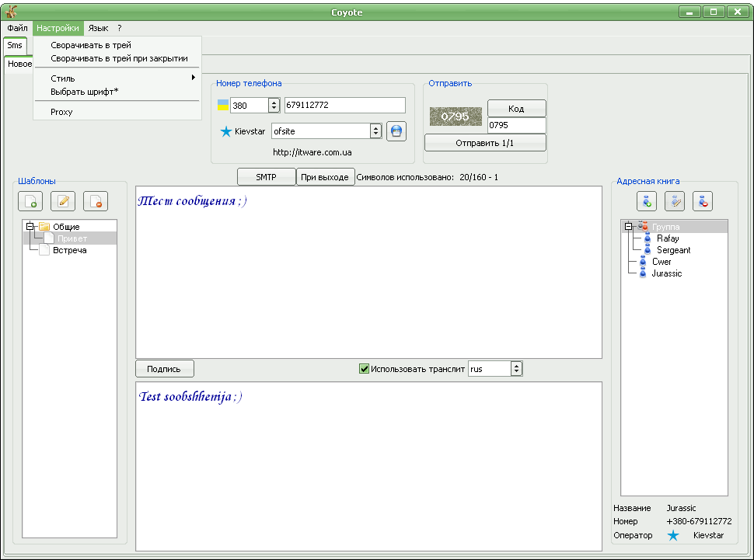Add a new contact to address book
The width and height of the screenshot is (754, 560).
click(x=646, y=202)
